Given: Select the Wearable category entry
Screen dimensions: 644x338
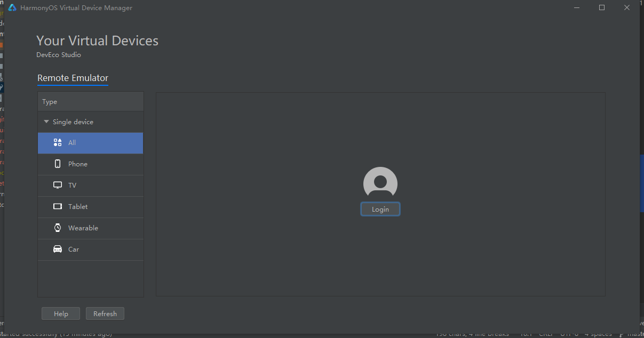Looking at the screenshot, I should click(x=91, y=228).
